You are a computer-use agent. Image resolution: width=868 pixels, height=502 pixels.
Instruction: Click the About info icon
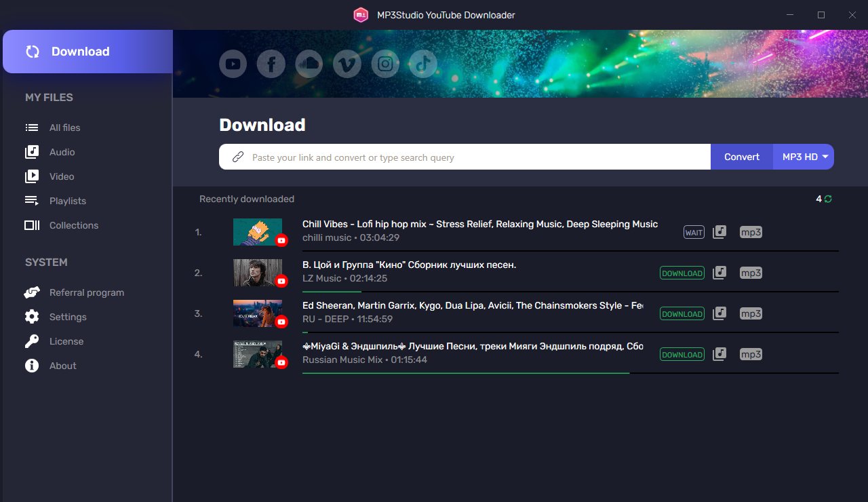[32, 366]
